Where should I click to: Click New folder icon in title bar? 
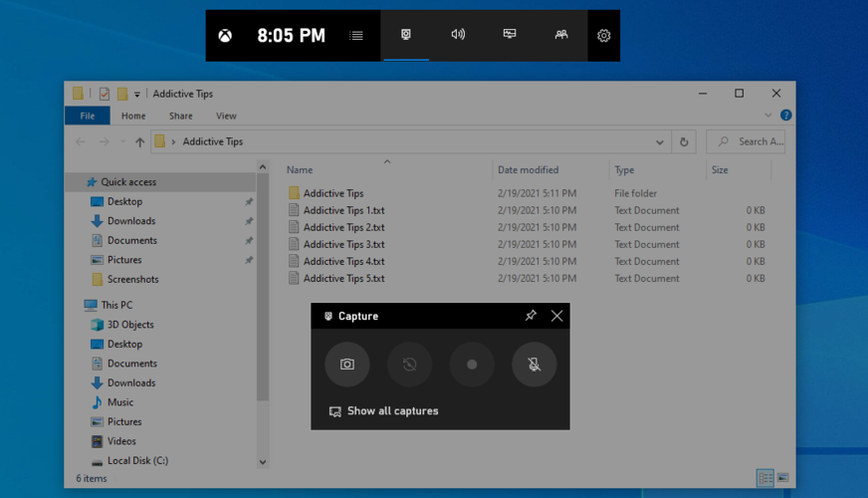122,95
